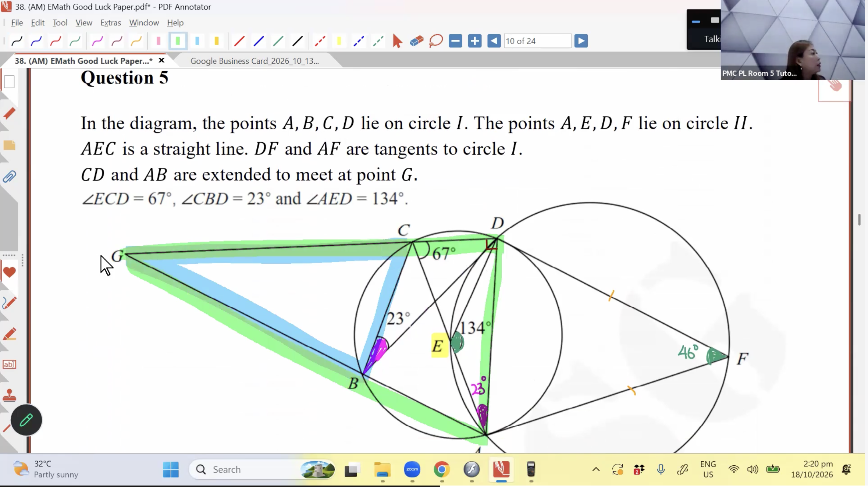Open the Windows Start menu

[x=171, y=469]
